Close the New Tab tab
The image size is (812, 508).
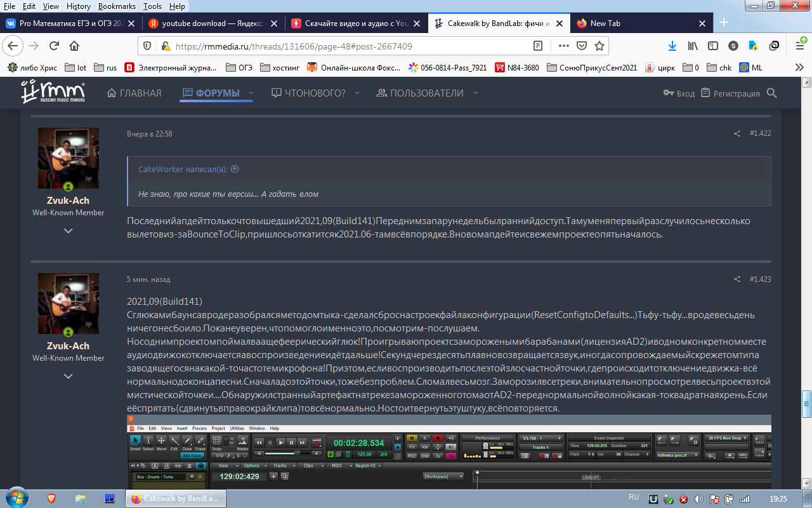pyautogui.click(x=702, y=23)
